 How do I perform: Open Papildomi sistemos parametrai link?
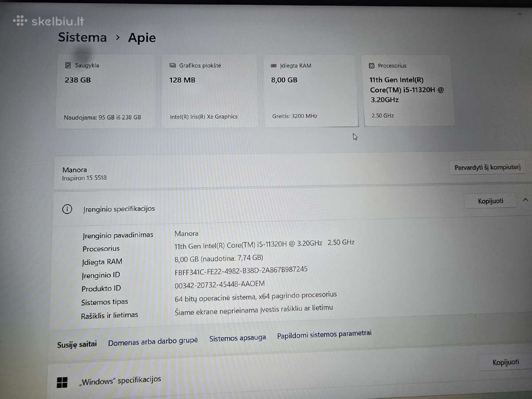[325, 335]
